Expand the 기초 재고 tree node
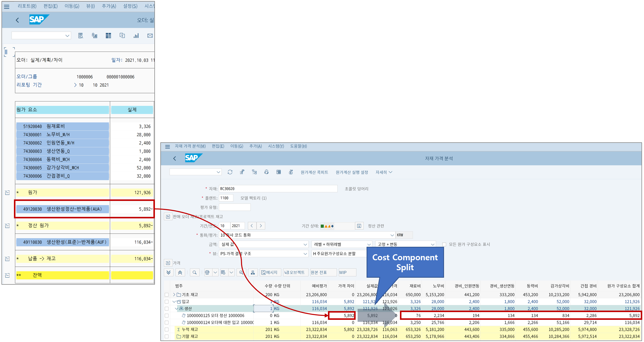The image size is (644, 342). (174, 295)
